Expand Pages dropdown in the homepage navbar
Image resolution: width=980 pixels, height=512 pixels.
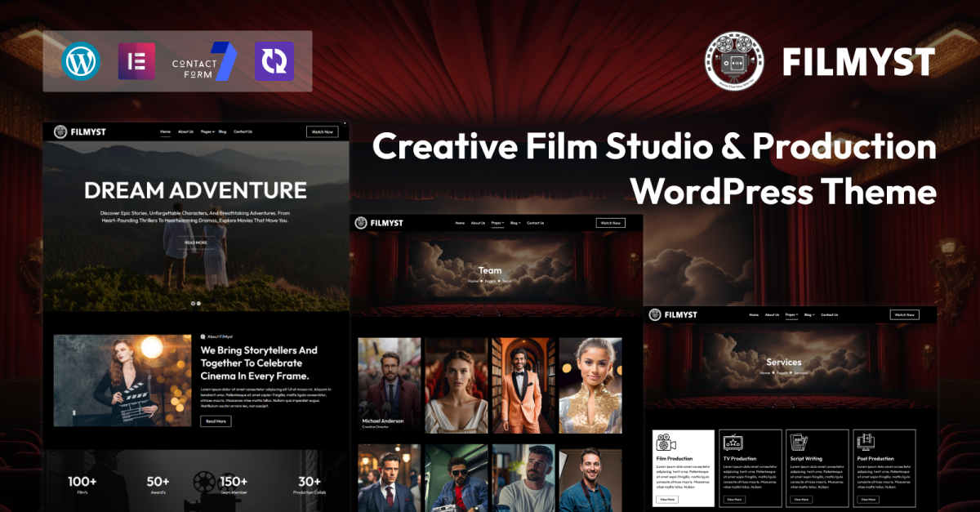click(207, 131)
